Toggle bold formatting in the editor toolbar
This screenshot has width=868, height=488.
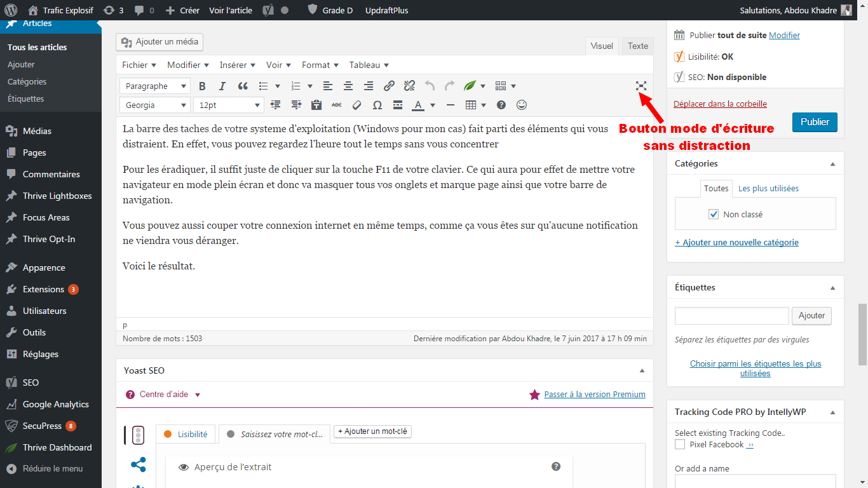pos(202,86)
